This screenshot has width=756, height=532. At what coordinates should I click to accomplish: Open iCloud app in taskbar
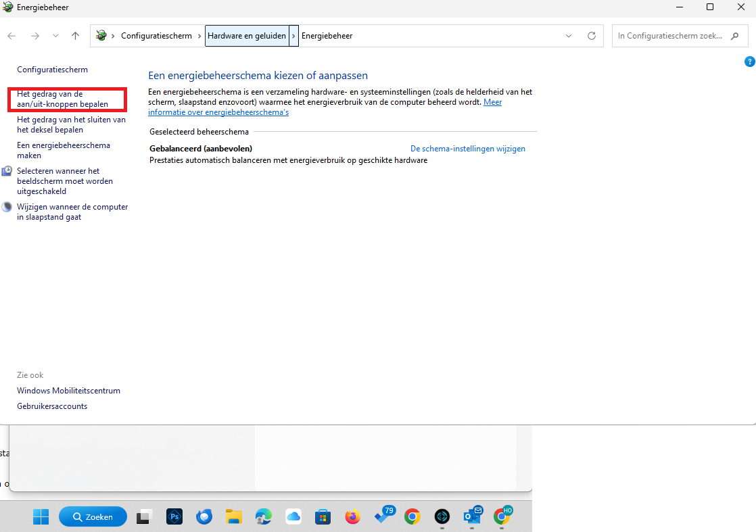(x=293, y=517)
